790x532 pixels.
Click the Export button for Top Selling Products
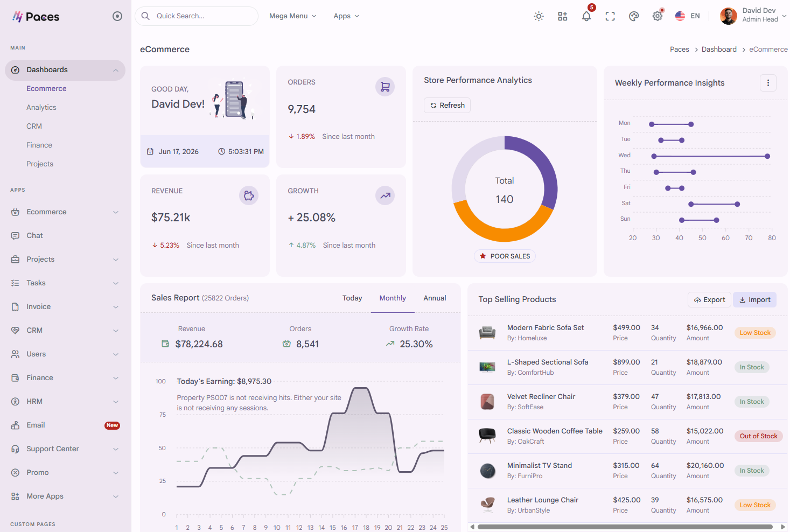point(709,300)
